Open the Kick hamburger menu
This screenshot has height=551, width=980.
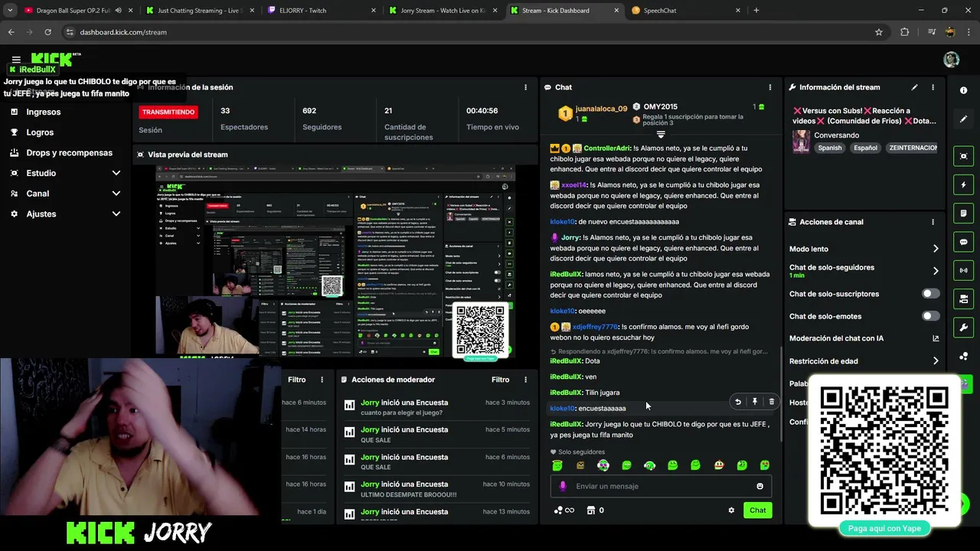click(x=16, y=60)
